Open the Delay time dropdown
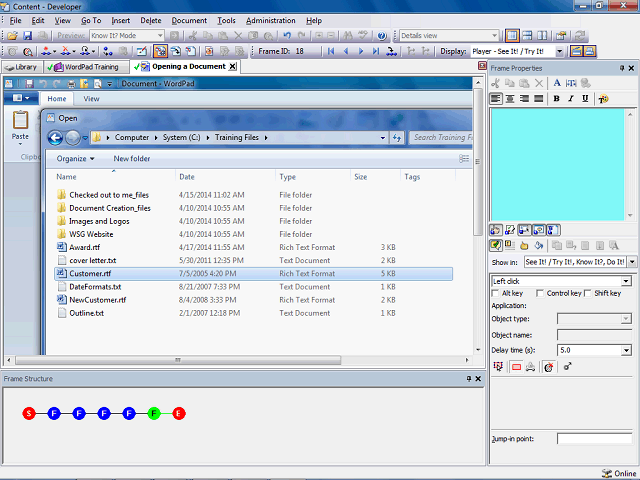 click(626, 350)
